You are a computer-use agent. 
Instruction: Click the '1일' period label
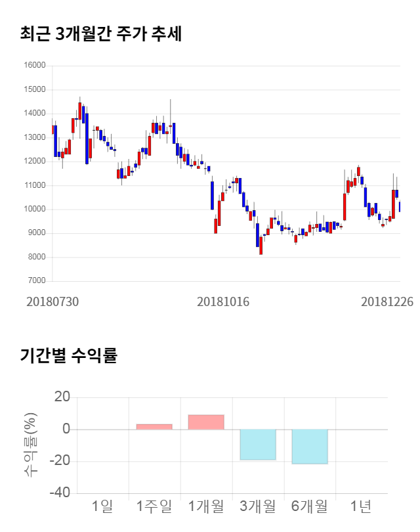102,506
